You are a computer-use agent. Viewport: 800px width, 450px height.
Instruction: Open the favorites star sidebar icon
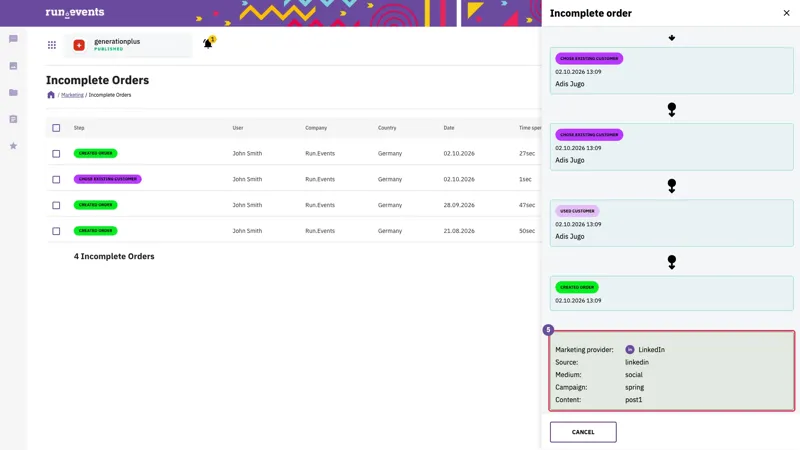click(13, 146)
